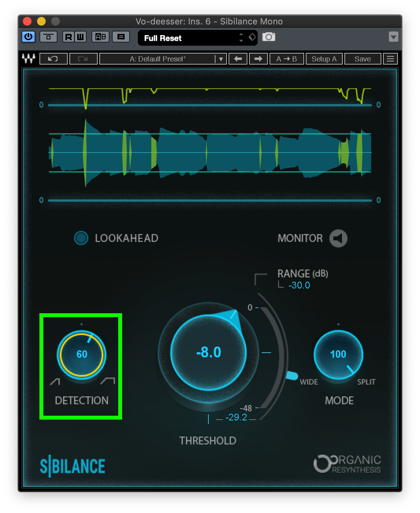Viewport: 420px width, 513px height.
Task: Save the current preset
Action: (362, 58)
